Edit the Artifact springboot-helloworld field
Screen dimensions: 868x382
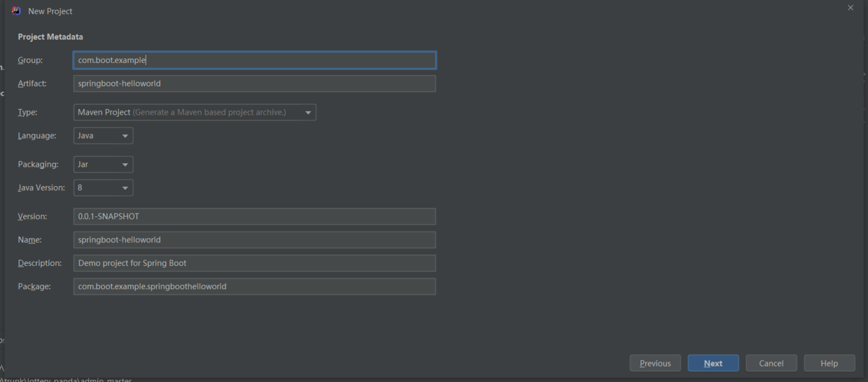click(255, 83)
